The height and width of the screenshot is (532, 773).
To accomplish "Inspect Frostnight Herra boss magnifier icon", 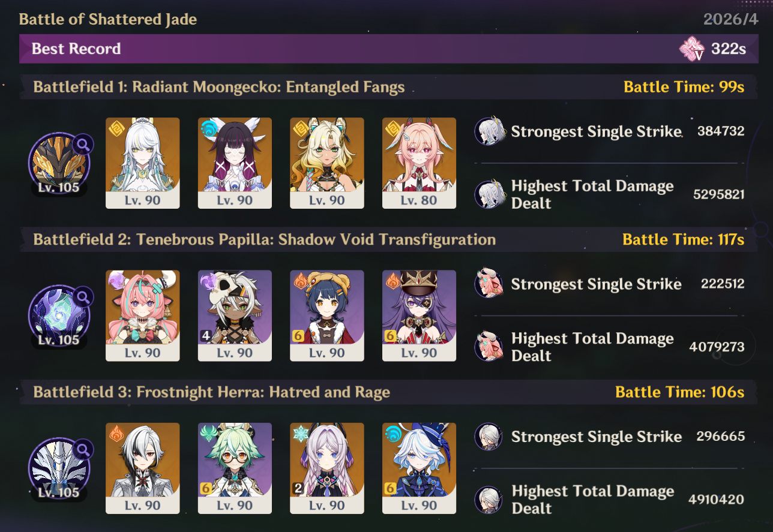I will pyautogui.click(x=83, y=449).
